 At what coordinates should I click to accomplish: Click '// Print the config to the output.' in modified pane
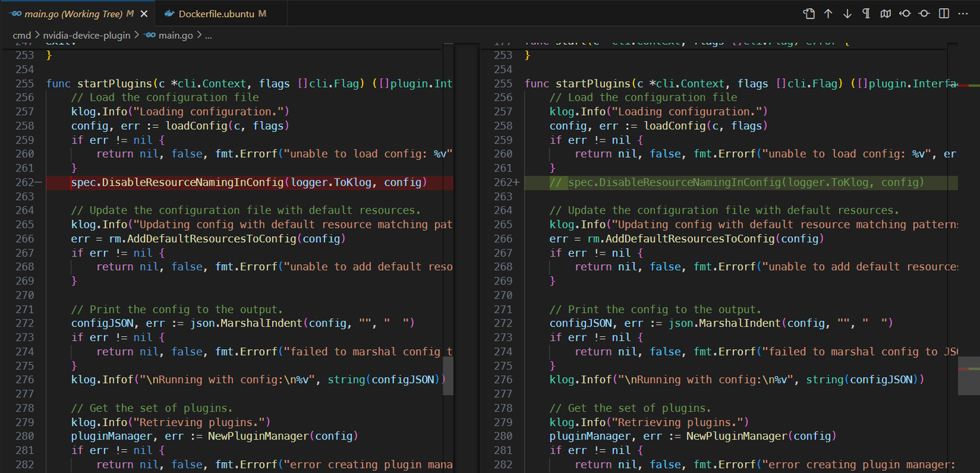tap(655, 310)
